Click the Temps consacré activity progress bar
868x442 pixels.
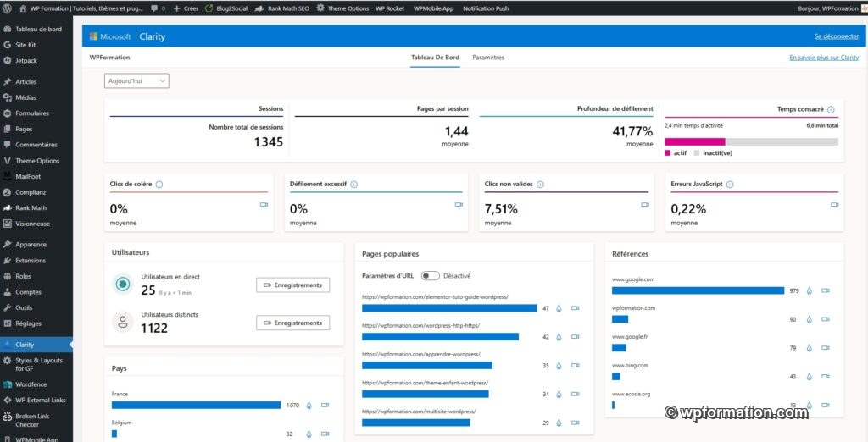tap(751, 141)
